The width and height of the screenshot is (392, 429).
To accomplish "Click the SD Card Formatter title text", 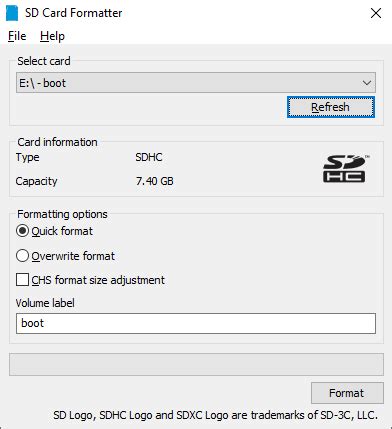I will [74, 13].
